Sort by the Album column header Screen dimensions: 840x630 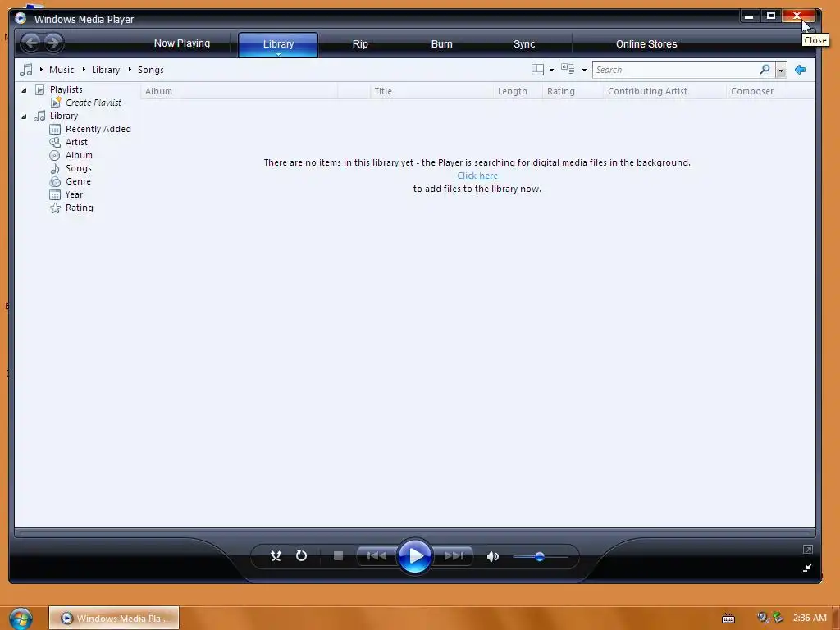[239, 91]
